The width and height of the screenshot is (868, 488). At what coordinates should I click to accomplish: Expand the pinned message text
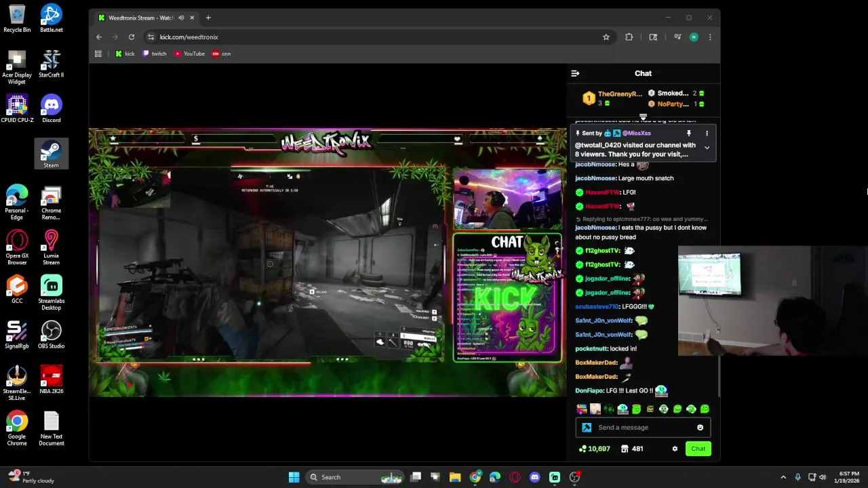click(x=707, y=148)
